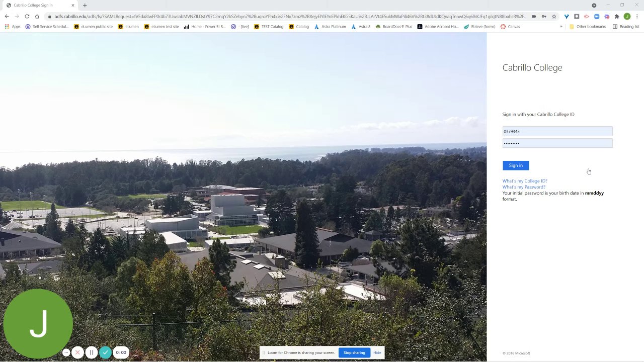Reload the page

pos(27,16)
